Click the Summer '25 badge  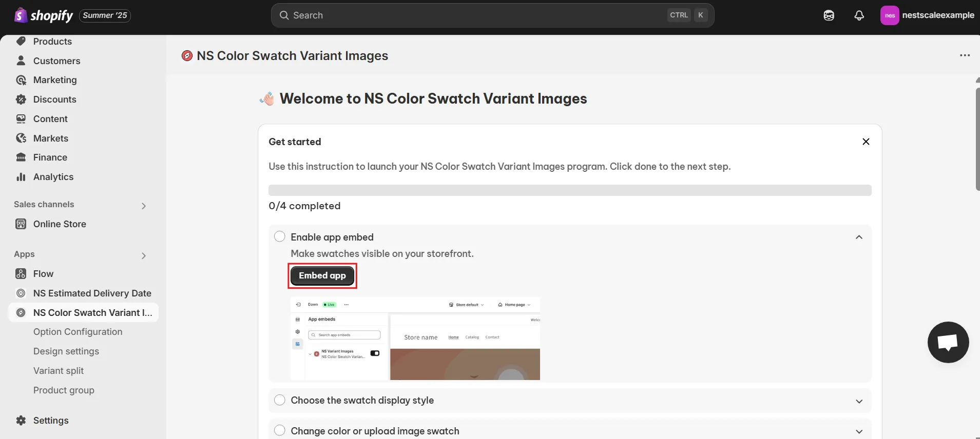[105, 15]
